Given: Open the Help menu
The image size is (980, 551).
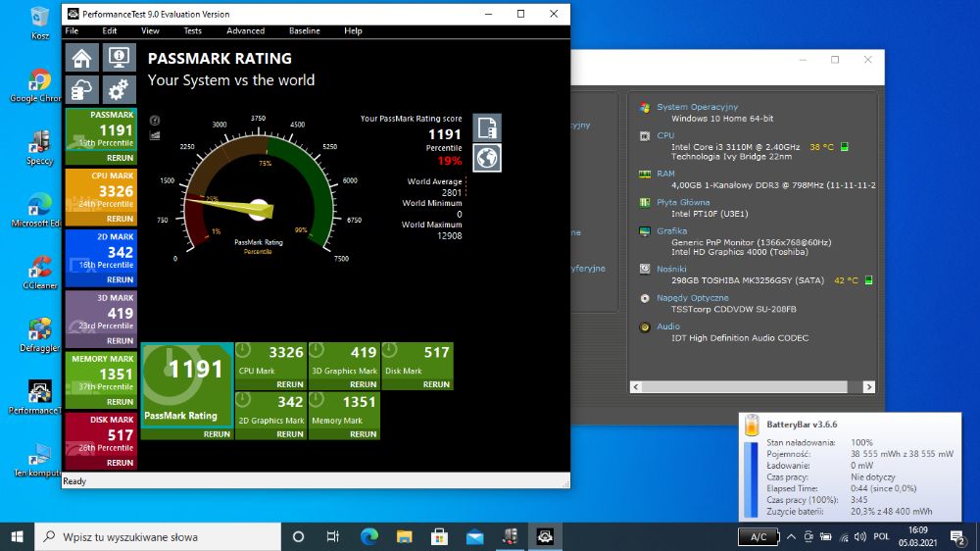Looking at the screenshot, I should tap(353, 30).
